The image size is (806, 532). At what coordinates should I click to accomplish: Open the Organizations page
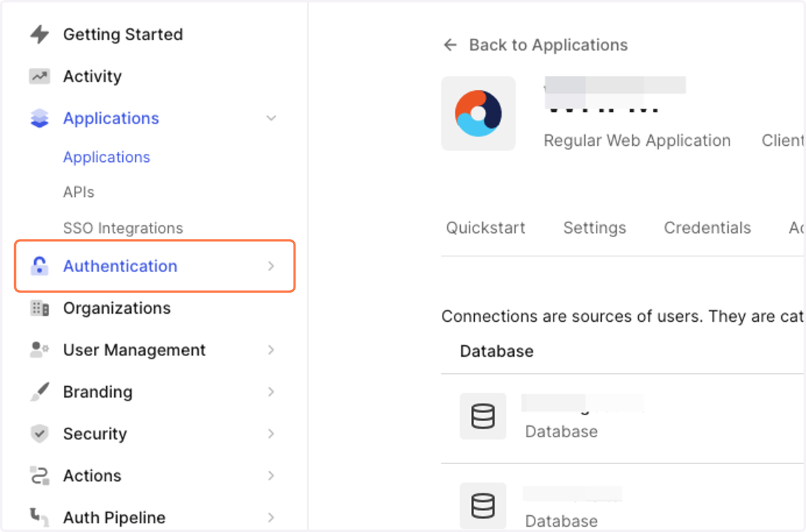(x=117, y=308)
